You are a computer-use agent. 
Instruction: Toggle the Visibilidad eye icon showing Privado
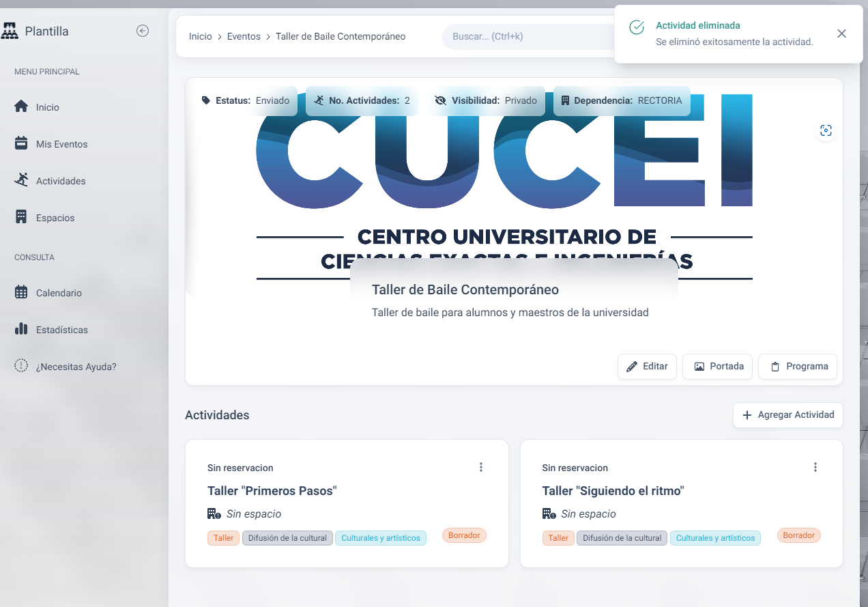pos(439,100)
